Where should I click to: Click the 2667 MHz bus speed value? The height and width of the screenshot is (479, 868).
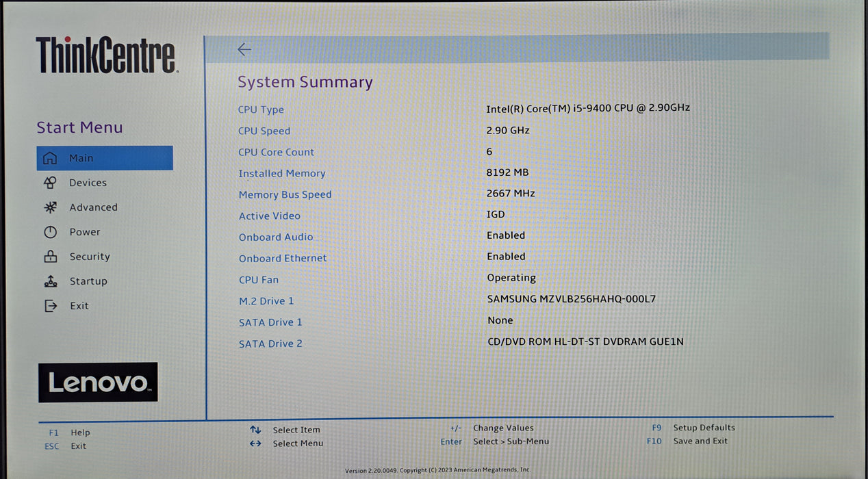[x=511, y=193]
